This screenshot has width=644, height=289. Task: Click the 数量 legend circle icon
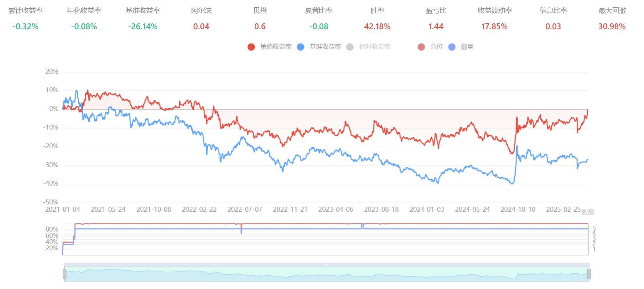(x=452, y=47)
